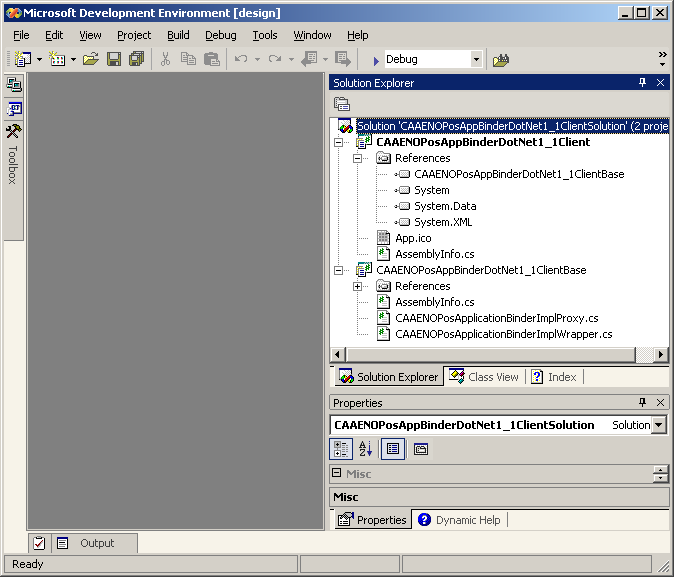Screen dimensions: 674x577
Task: Open the Help menu
Action: (x=358, y=35)
